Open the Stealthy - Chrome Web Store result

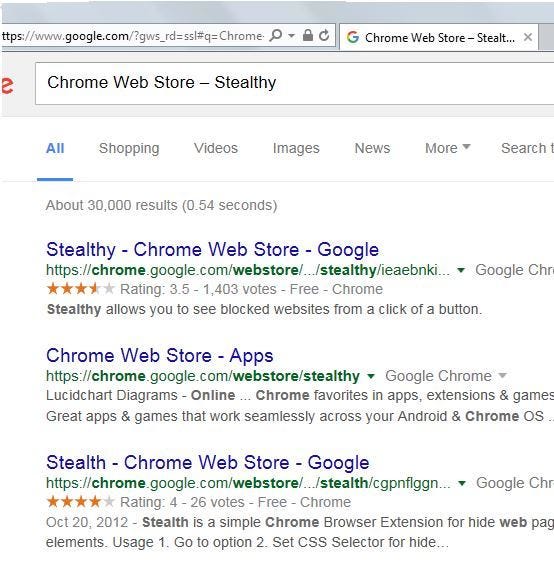click(x=213, y=250)
